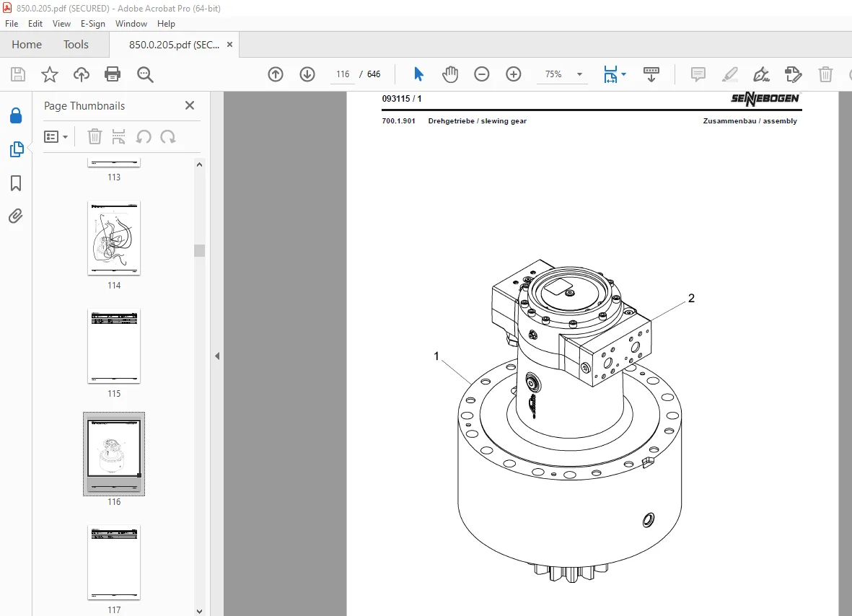Select page 116 thumbnail
Screen dimensions: 852x616
coord(114,454)
